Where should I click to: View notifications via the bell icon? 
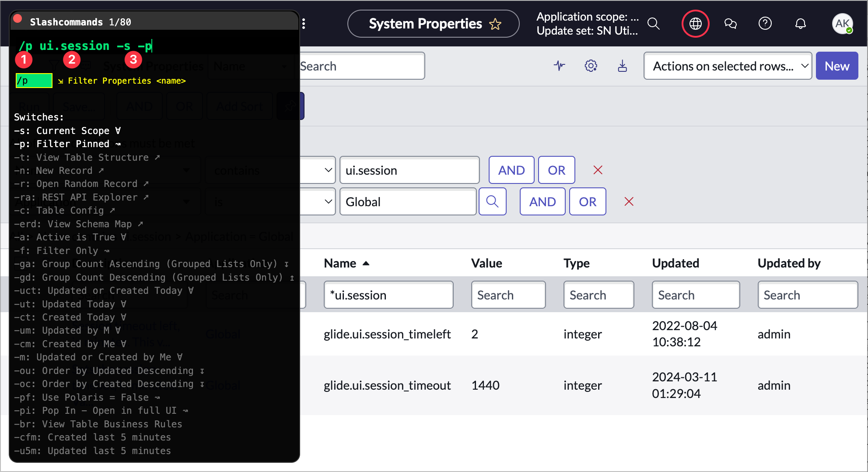tap(801, 24)
